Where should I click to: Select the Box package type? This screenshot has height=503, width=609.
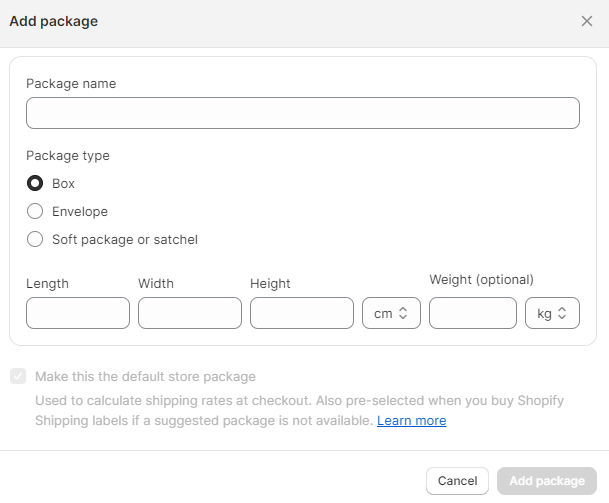[x=35, y=183]
